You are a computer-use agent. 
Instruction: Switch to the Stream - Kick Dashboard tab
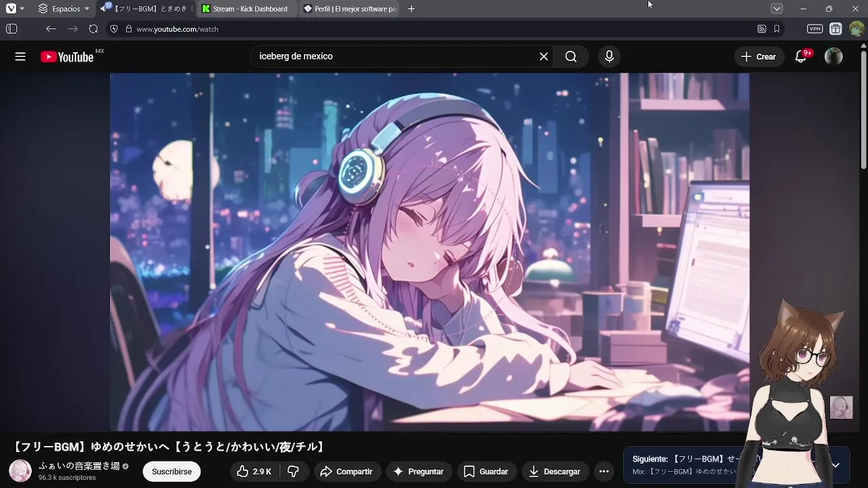tap(247, 9)
